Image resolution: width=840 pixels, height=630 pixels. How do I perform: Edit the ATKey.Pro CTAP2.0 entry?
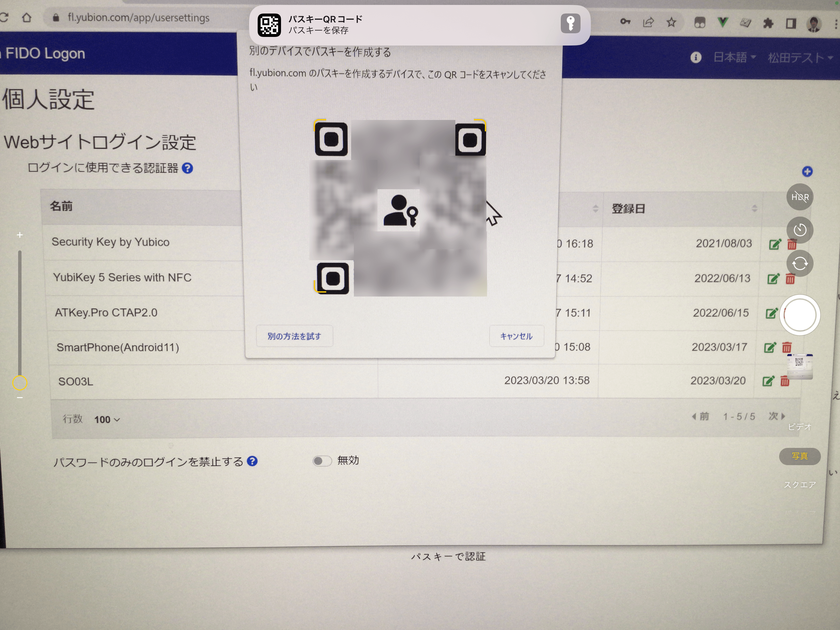[x=771, y=313]
